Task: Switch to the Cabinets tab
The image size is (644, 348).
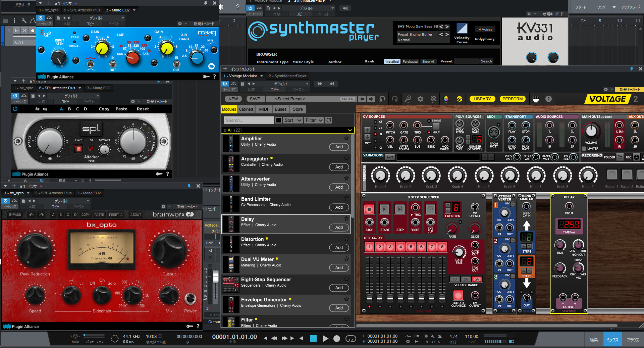Action: [246, 109]
